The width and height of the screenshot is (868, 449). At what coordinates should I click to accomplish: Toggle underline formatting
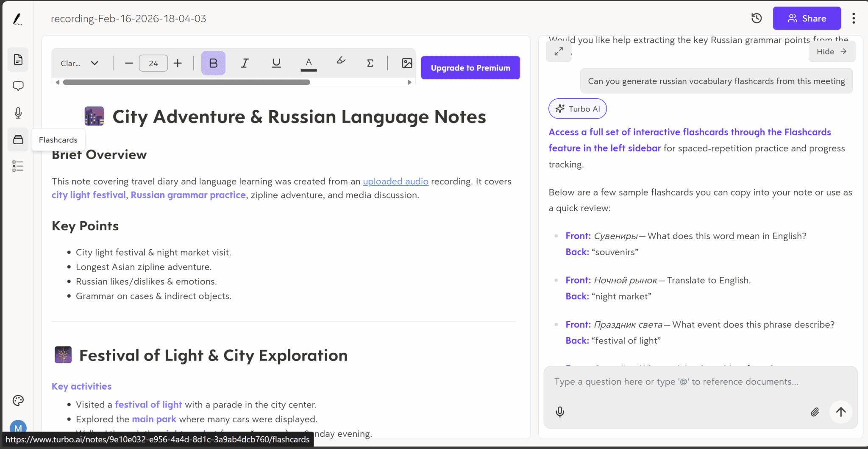(276, 63)
